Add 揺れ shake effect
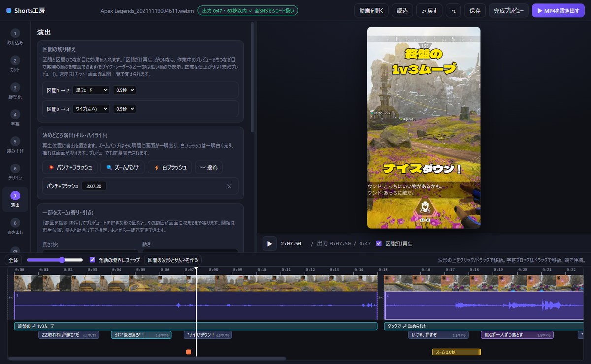The width and height of the screenshot is (591, 364). [x=208, y=167]
